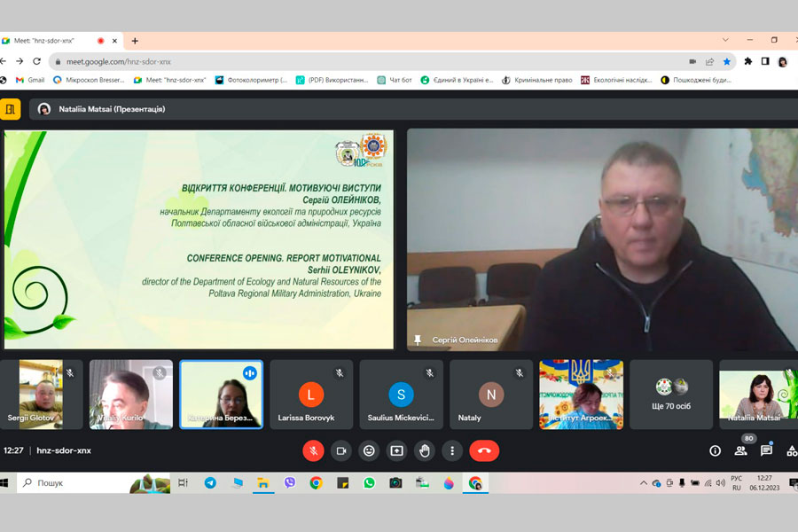
Task: Select Saulius Mickevici... participant tile
Action: tap(401, 395)
